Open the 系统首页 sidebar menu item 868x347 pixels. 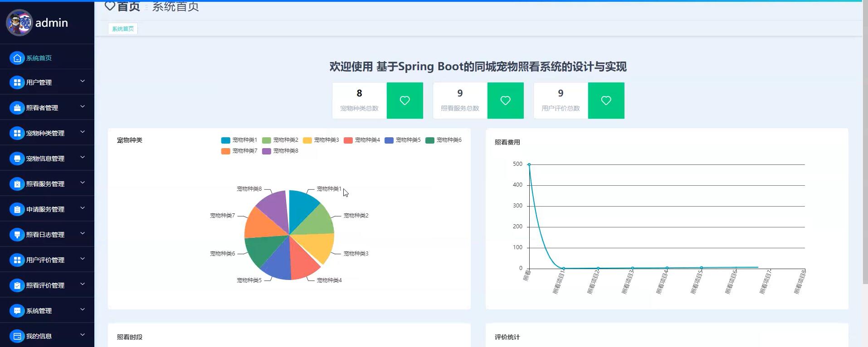click(x=47, y=58)
